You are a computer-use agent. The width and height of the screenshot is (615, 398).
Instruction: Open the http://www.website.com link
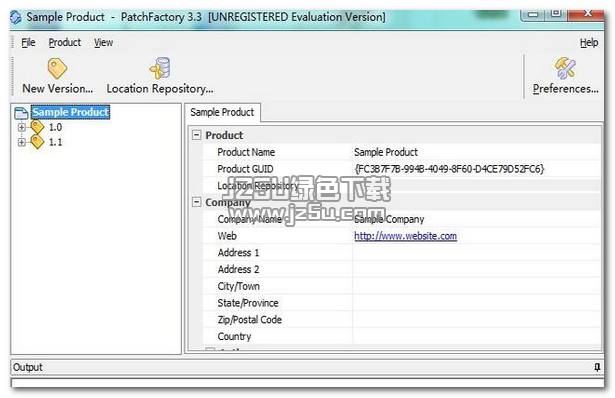[406, 236]
